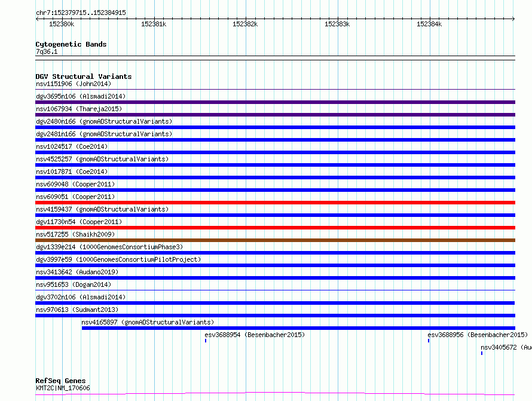Open the nsv1067934 (Thareja2015) variant
Viewport: 532px width, 401px height.
click(x=79, y=109)
